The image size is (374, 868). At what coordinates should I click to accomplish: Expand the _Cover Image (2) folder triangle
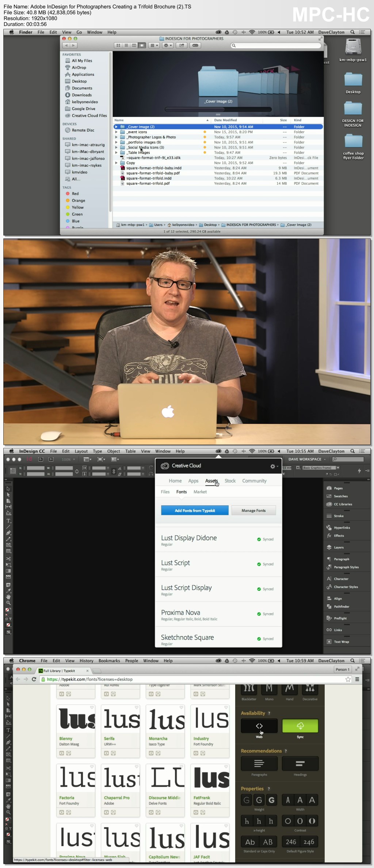click(x=116, y=127)
